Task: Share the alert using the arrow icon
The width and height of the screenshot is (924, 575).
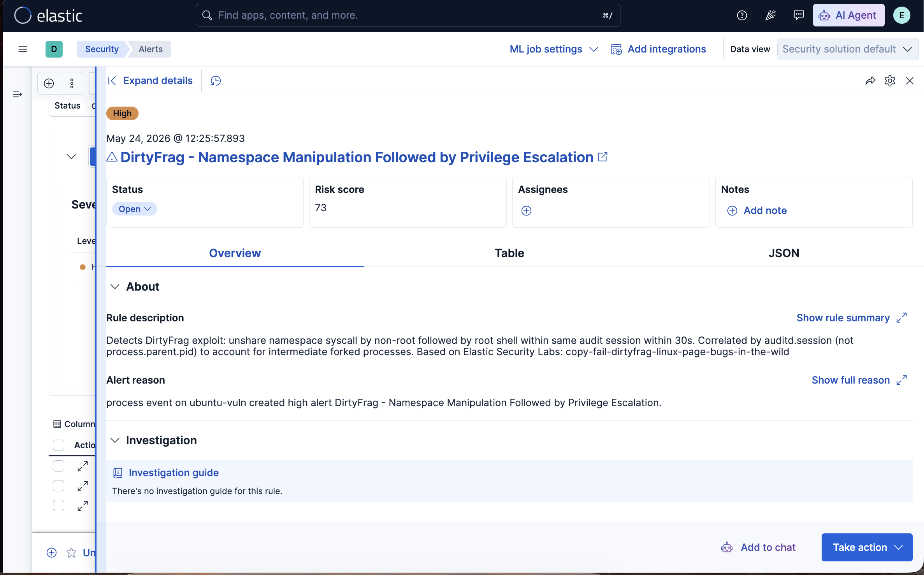Action: click(x=870, y=81)
